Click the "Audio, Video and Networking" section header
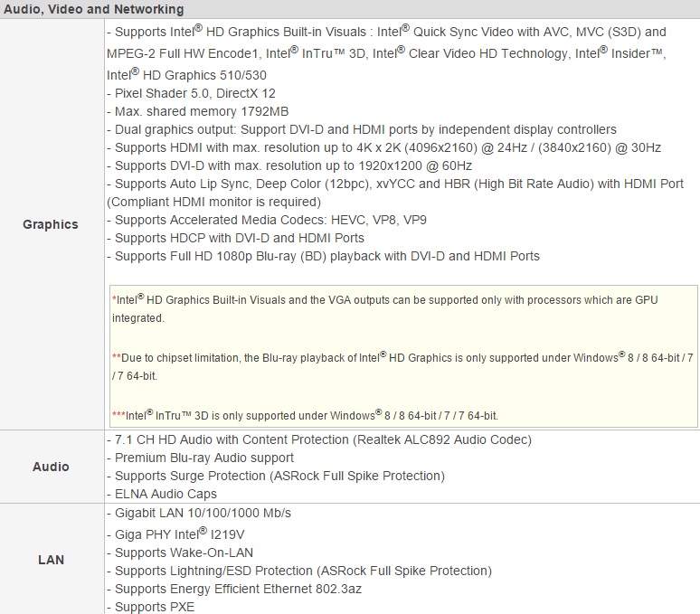Screen dimensions: 700x614 tap(94, 9)
